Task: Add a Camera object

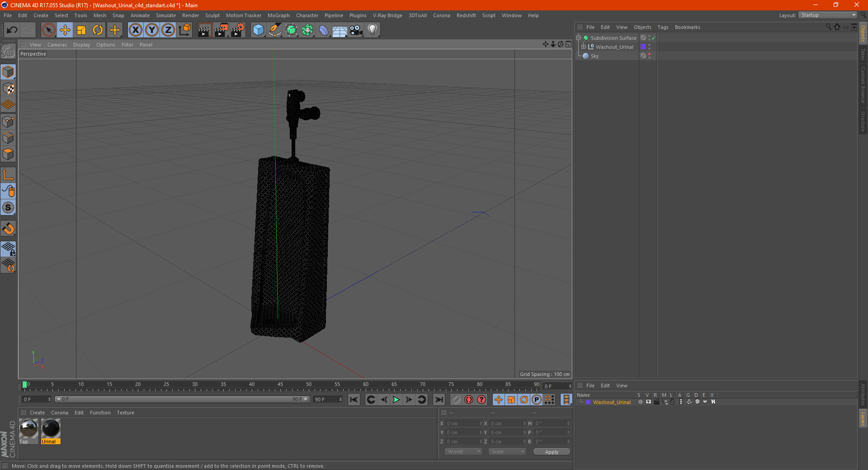Action: pos(356,30)
